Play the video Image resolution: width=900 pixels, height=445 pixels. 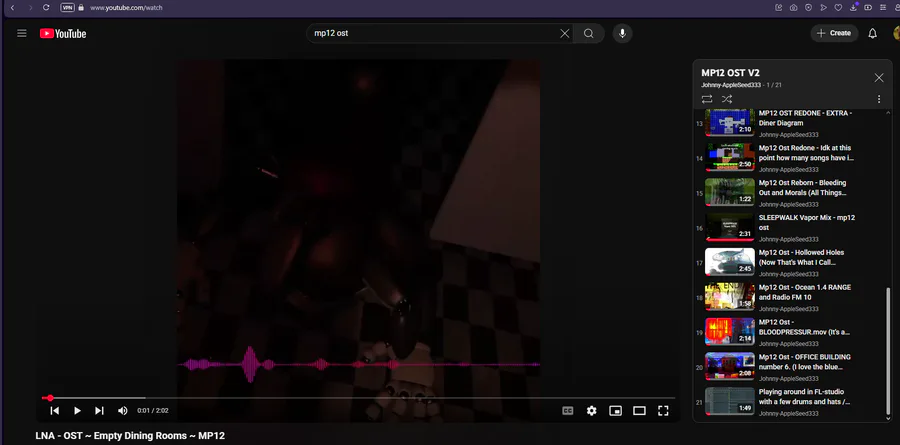point(77,411)
